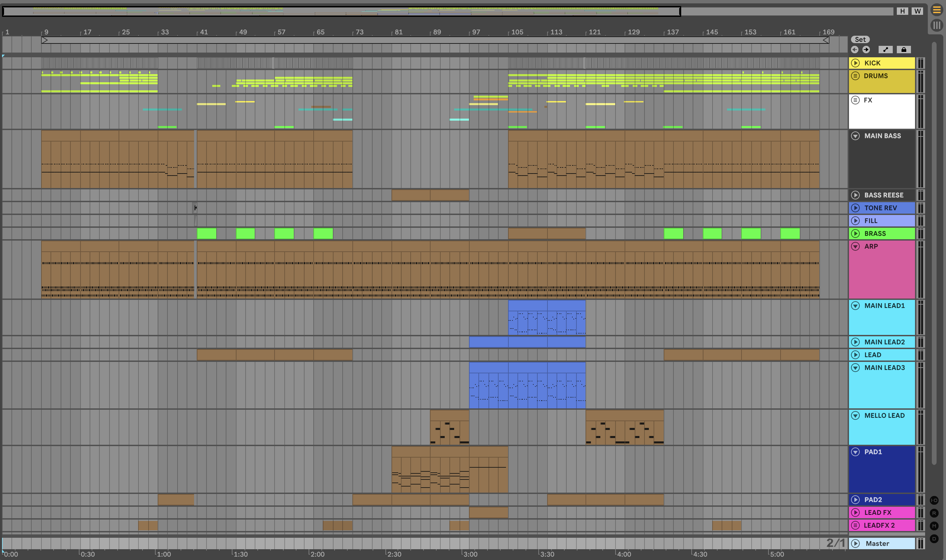Image resolution: width=946 pixels, height=560 pixels.
Task: Toggle the D track delay button
Action: click(934, 539)
